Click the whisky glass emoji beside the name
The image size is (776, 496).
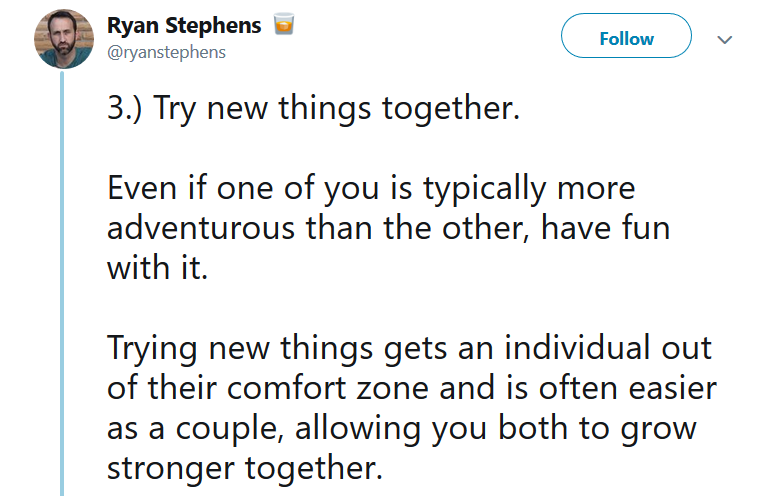coord(284,24)
